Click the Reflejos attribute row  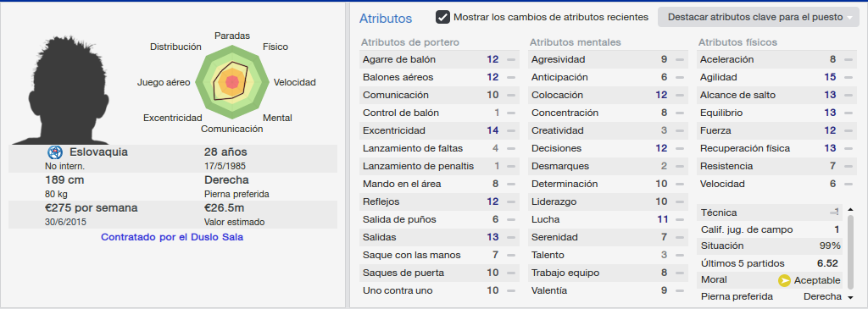[x=440, y=201]
